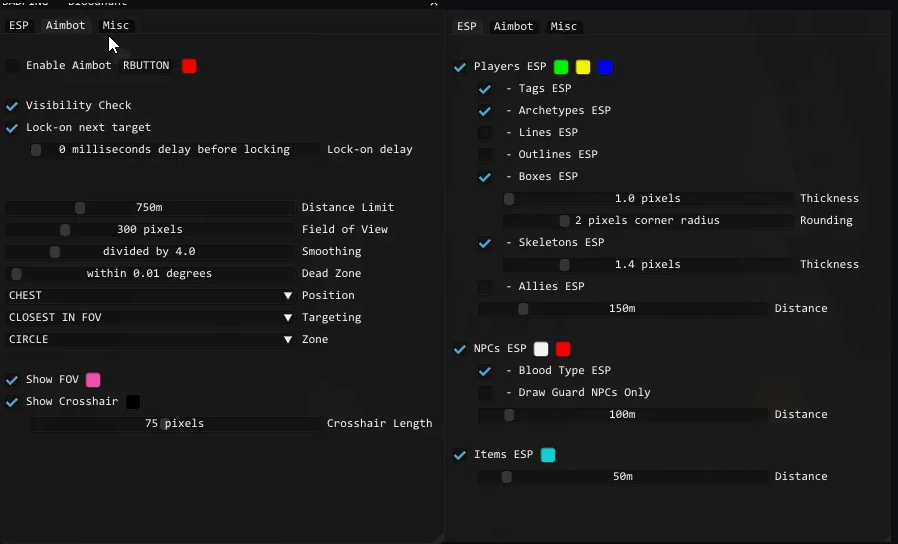Open the ESP tab in the left window
This screenshot has height=544, width=898.
pos(18,25)
